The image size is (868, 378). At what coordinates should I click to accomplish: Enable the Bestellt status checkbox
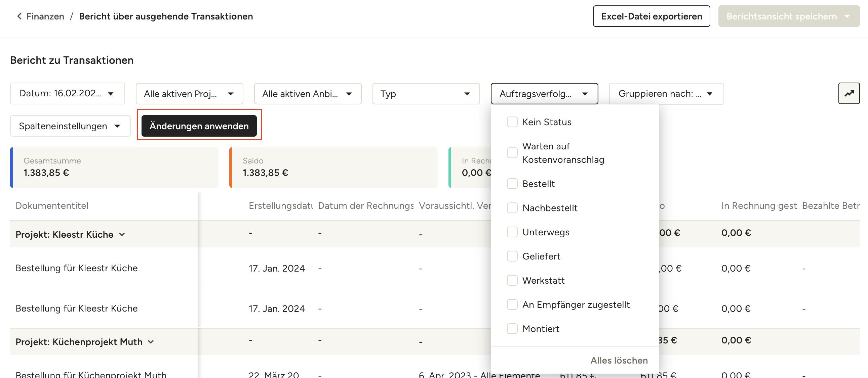(512, 184)
